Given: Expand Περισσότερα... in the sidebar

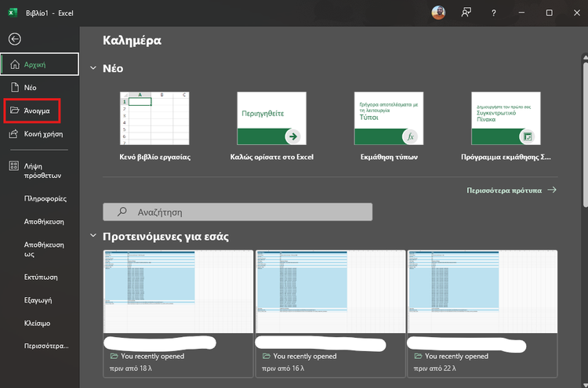Looking at the screenshot, I should (x=46, y=345).
